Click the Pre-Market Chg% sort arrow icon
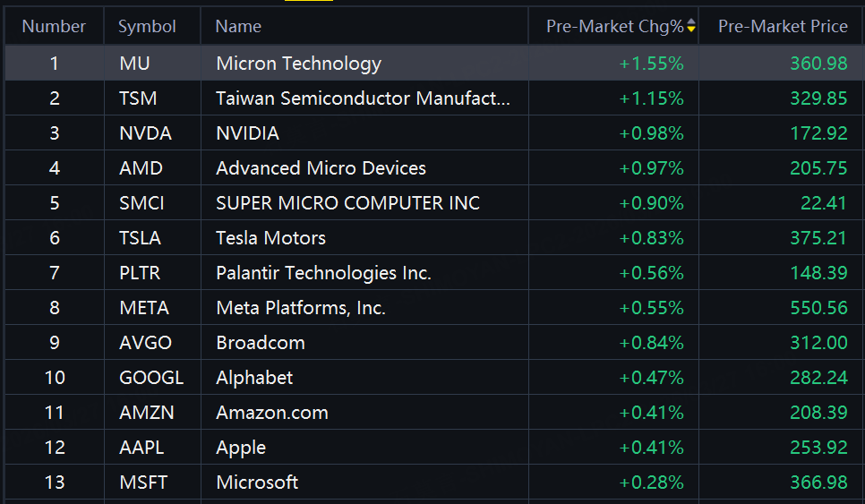Screen dimensions: 865x504 (691, 26)
